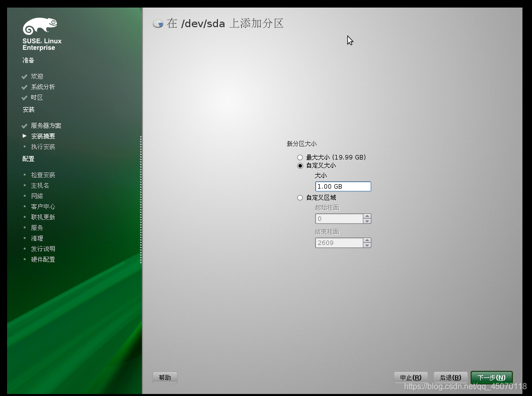The height and width of the screenshot is (396, 532).
Task: Select 硬件配置 step in sidebar
Action: pos(43,259)
